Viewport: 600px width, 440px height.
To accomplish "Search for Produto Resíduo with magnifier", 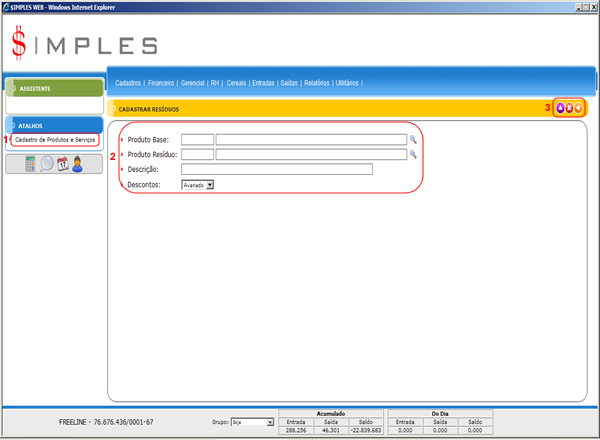I will (x=412, y=155).
